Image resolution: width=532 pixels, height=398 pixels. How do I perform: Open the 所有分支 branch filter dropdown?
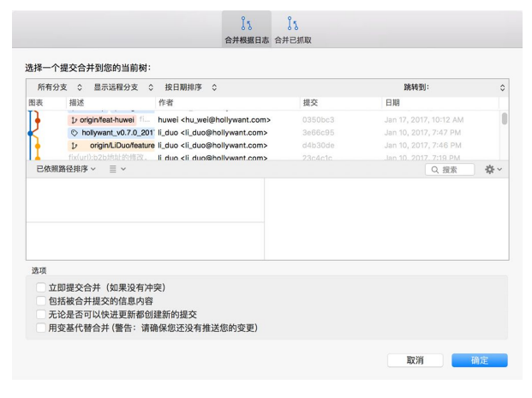59,87
